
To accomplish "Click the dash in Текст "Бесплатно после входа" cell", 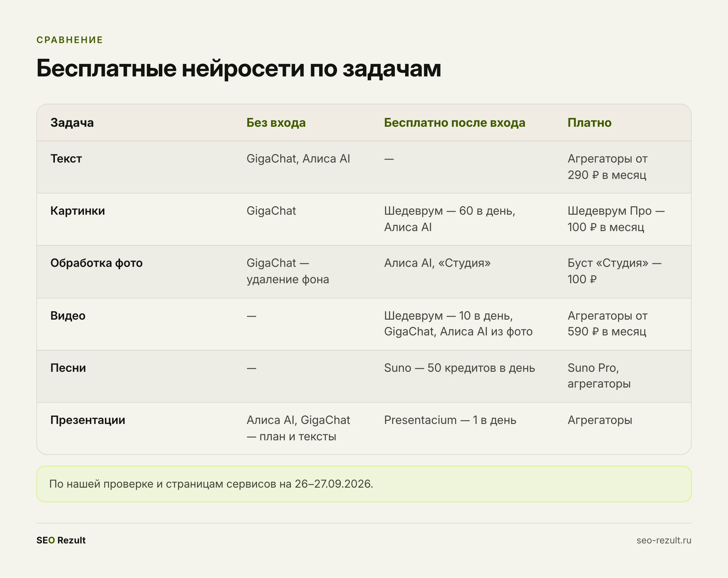I will point(389,159).
